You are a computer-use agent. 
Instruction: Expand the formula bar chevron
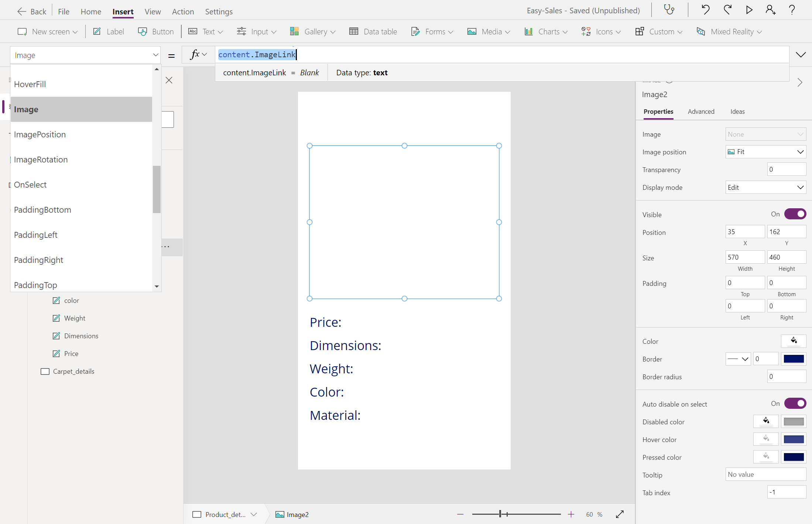[801, 55]
